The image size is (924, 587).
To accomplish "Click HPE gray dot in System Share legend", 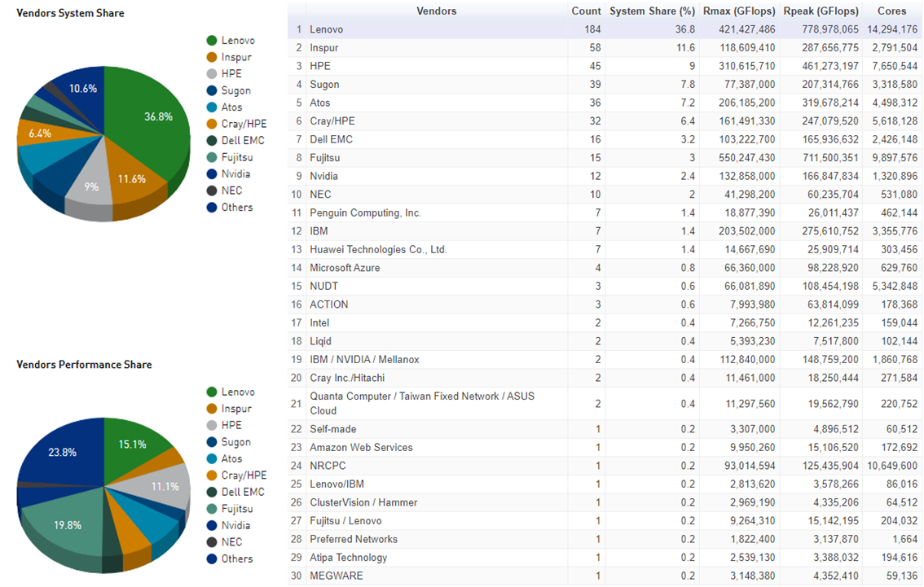I will pos(212,73).
